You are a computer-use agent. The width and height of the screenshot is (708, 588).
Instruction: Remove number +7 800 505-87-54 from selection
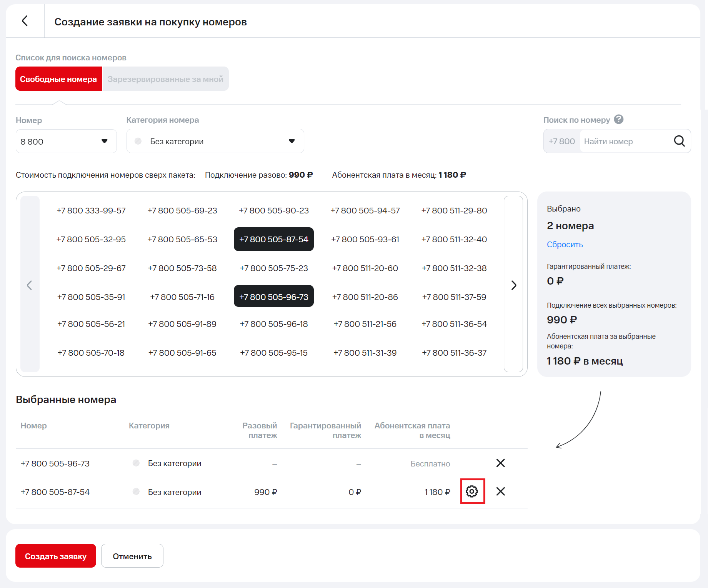click(x=500, y=491)
